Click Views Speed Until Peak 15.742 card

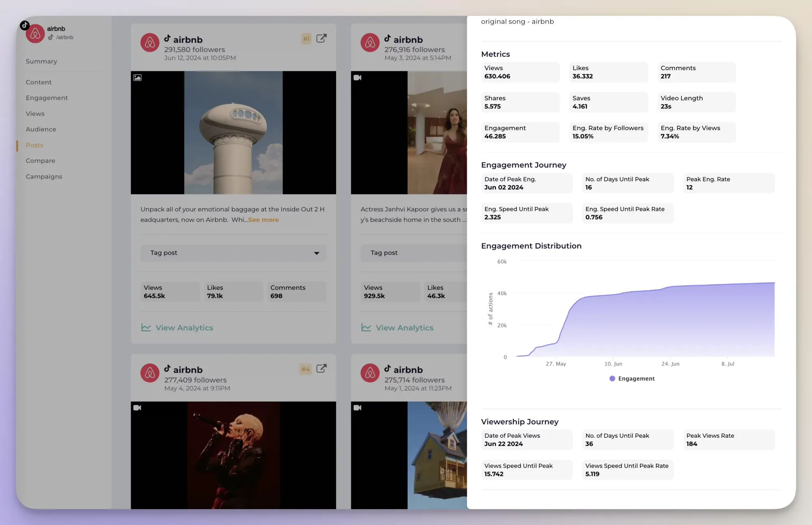pyautogui.click(x=527, y=470)
